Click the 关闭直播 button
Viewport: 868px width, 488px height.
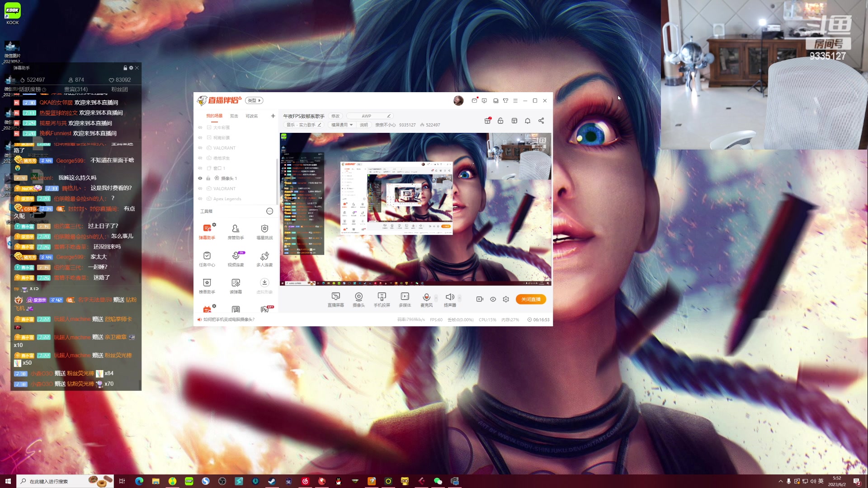click(x=531, y=299)
